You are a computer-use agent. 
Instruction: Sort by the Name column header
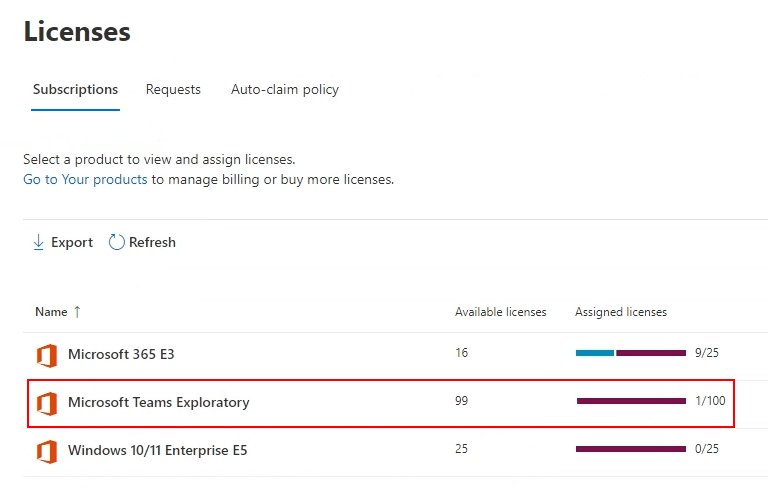tap(51, 312)
